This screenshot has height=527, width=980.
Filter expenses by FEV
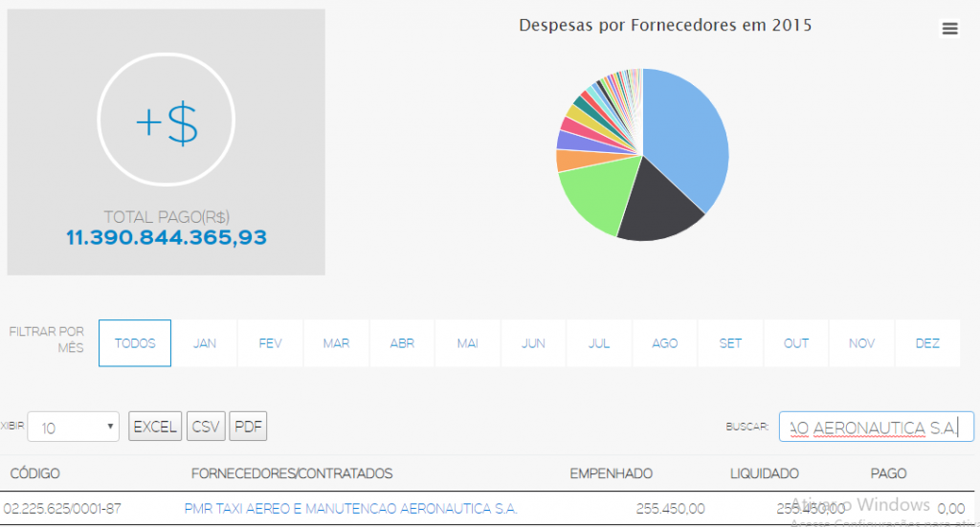click(x=270, y=343)
